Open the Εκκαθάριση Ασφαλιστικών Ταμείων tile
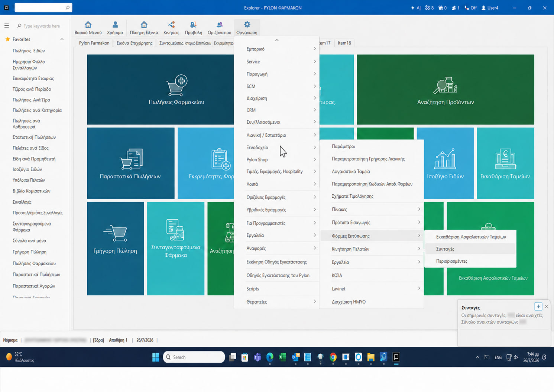554x392 pixels. point(490,249)
